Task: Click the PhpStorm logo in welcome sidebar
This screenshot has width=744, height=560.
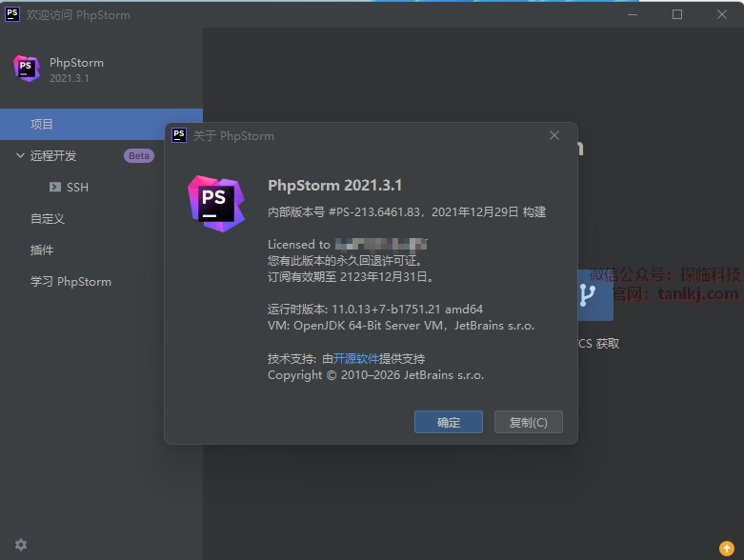Action: click(27, 69)
